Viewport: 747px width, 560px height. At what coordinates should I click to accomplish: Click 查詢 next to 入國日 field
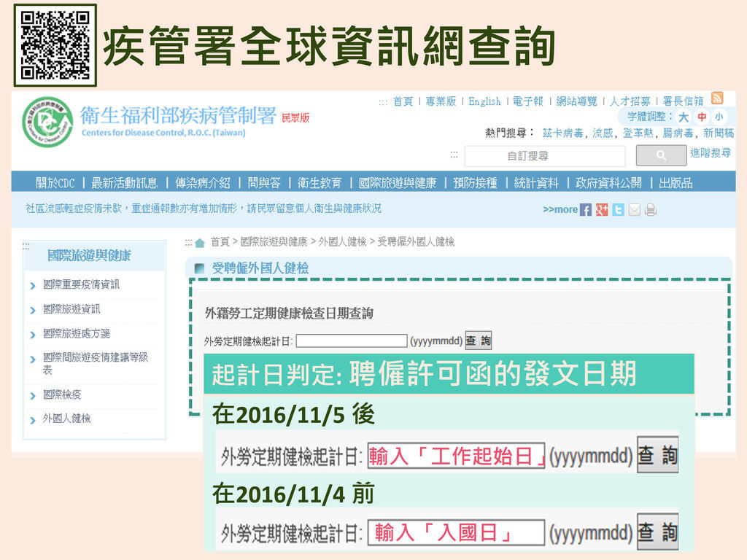(657, 532)
